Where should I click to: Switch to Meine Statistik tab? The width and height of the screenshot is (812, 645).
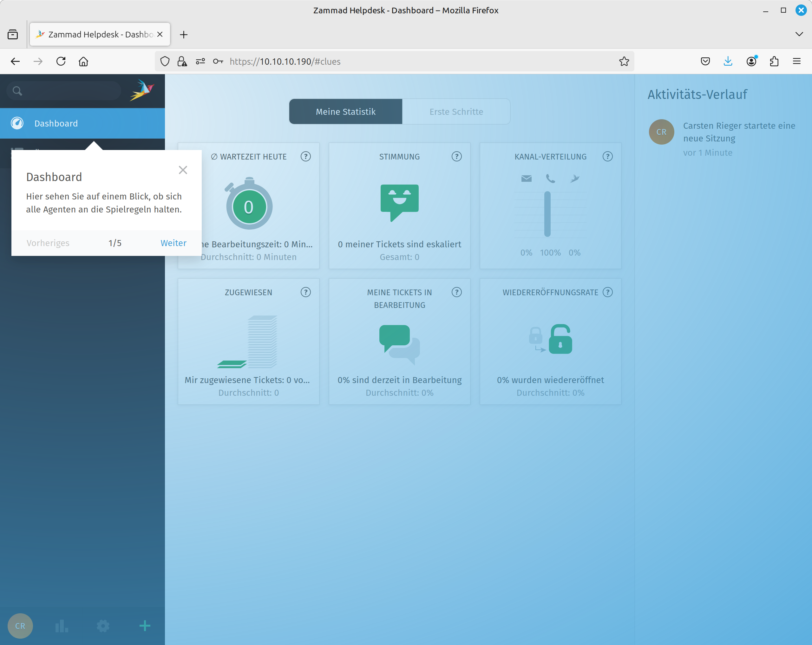[345, 112]
